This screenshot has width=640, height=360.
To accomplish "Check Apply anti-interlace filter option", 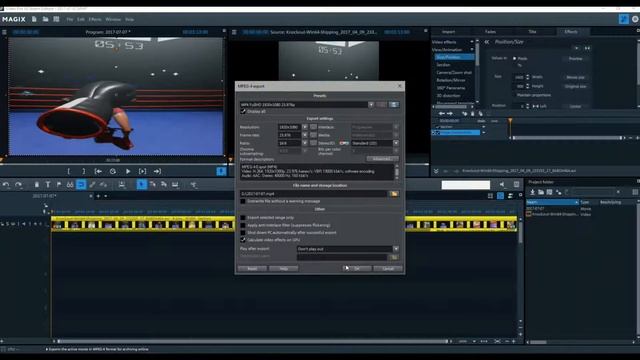I will pos(243,225).
